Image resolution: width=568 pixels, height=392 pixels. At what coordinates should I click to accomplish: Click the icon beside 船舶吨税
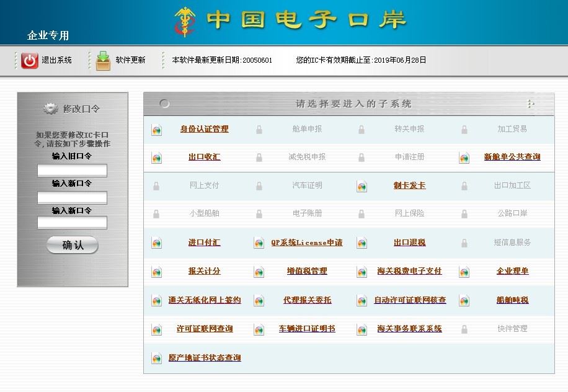464,301
